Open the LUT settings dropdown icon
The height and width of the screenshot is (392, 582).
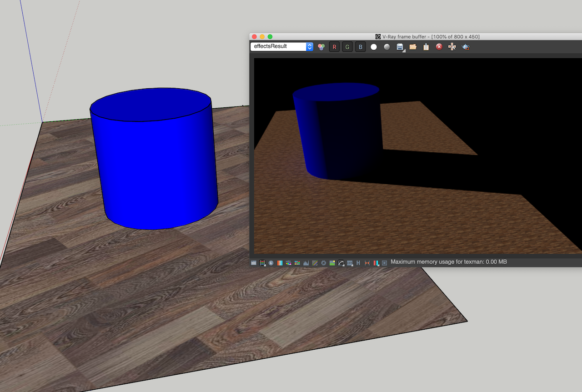tap(350, 263)
